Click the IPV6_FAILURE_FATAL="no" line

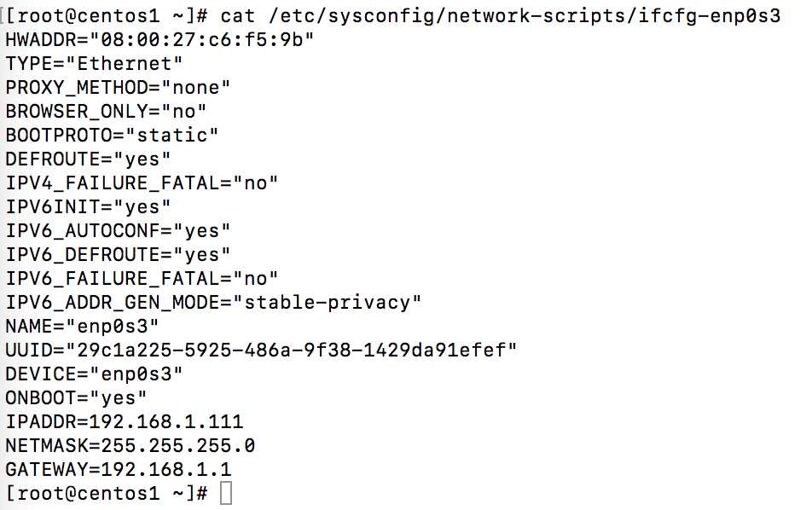click(x=142, y=279)
